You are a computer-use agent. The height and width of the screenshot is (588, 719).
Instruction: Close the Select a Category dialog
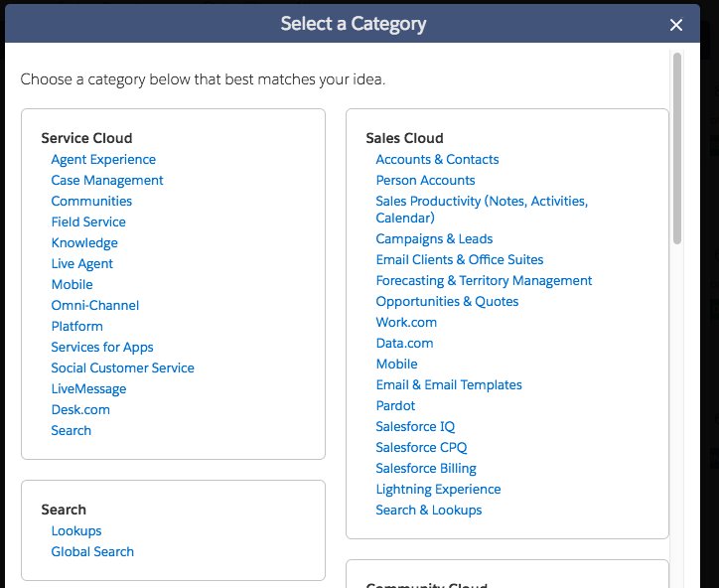pyautogui.click(x=676, y=25)
